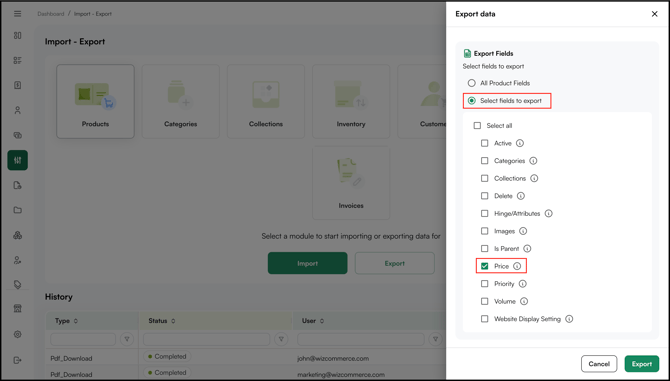Screen dimensions: 670x381
Task: Click the info icon next to Delete
Action: [520, 196]
